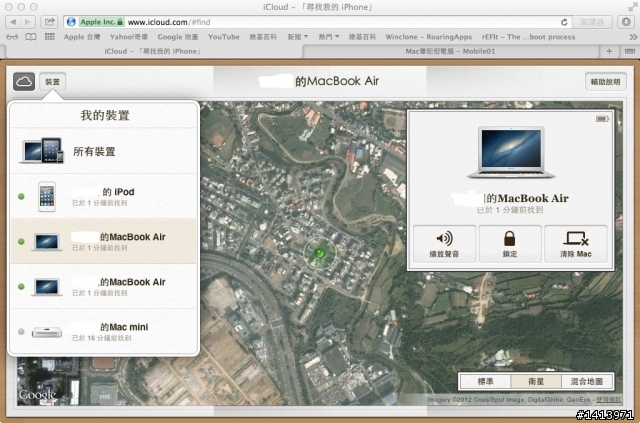Click the iCloud home cloud icon

24,82
